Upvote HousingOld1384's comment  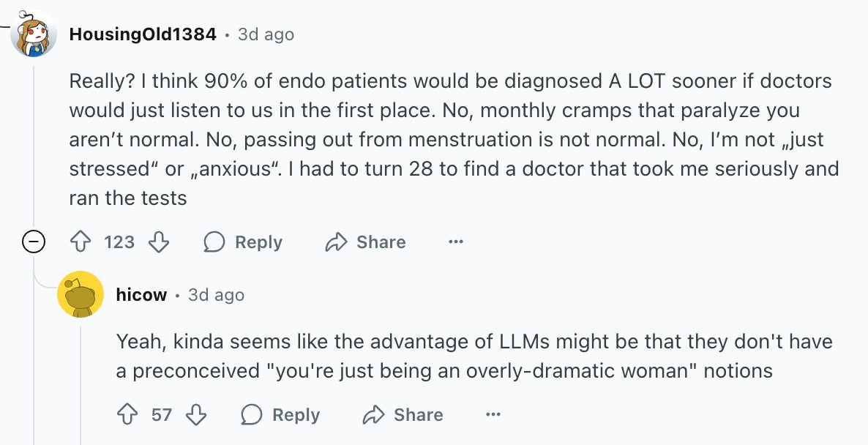(81, 242)
